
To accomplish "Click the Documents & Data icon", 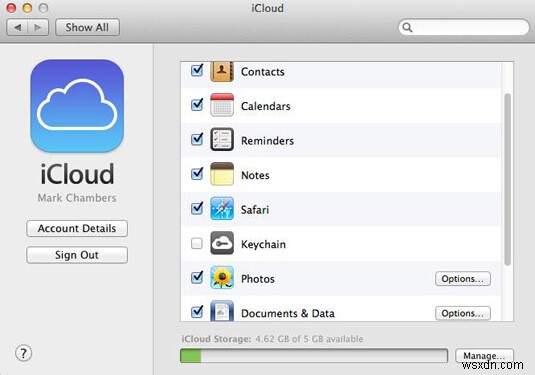I will [x=222, y=311].
